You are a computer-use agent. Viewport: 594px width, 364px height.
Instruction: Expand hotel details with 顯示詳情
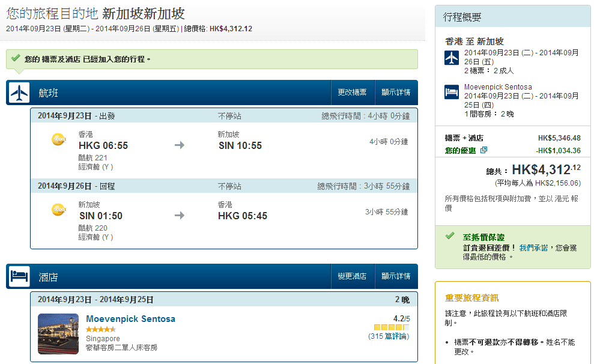pyautogui.click(x=396, y=276)
